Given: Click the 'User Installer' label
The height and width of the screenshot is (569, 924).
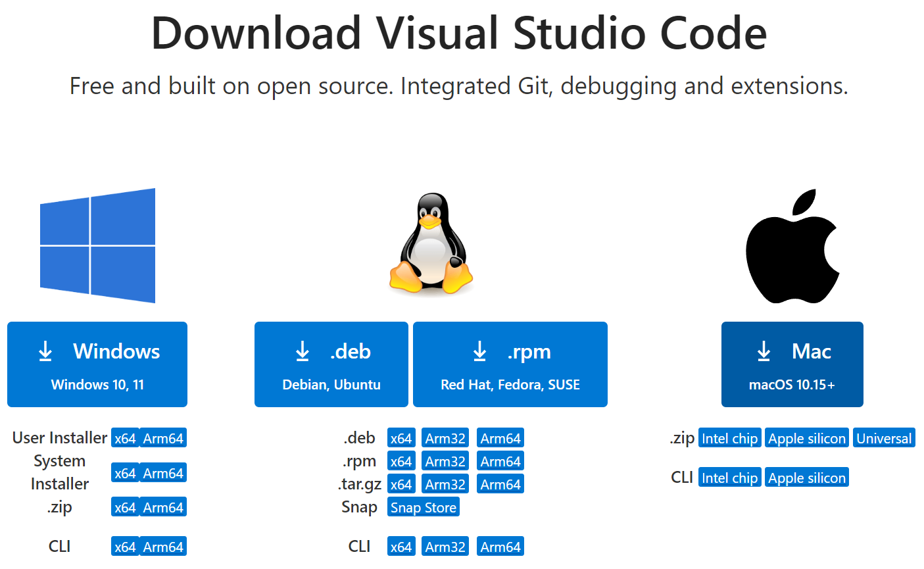Looking at the screenshot, I should point(60,437).
